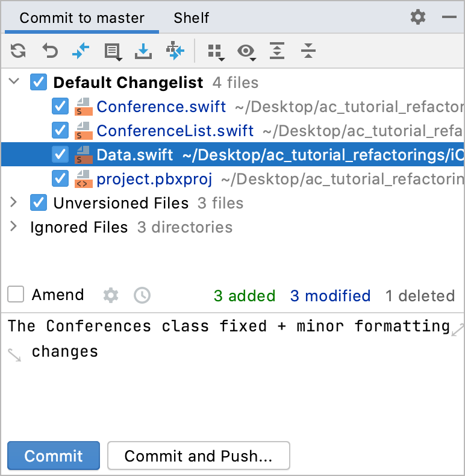Click the Collapse All icon
Image resolution: width=465 pixels, height=476 pixels.
(308, 51)
